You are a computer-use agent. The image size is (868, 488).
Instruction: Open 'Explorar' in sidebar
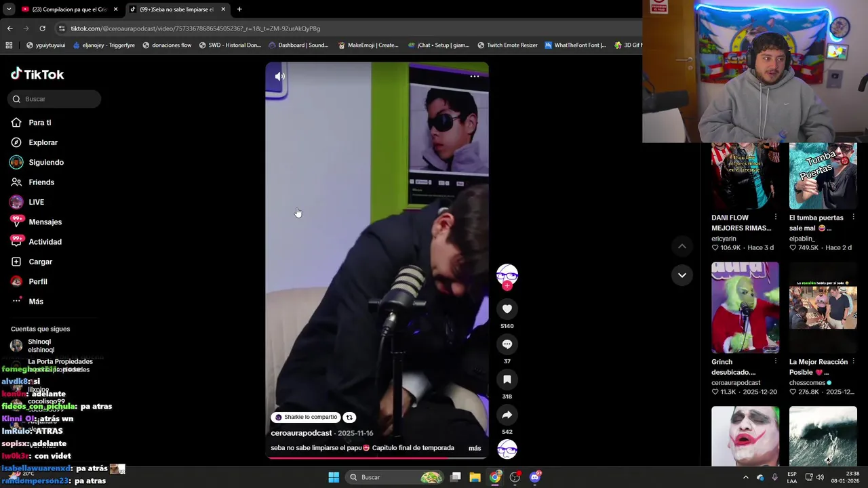tap(43, 142)
